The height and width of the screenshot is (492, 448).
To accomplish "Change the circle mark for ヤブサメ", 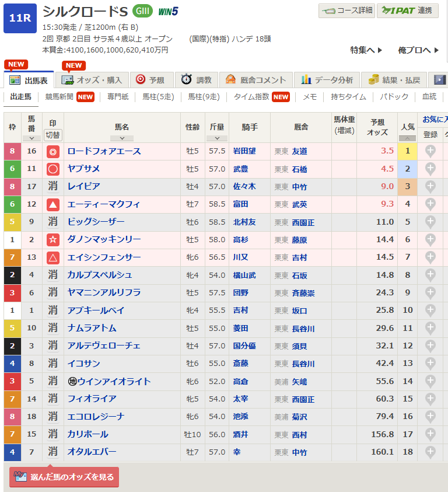I will (x=52, y=169).
